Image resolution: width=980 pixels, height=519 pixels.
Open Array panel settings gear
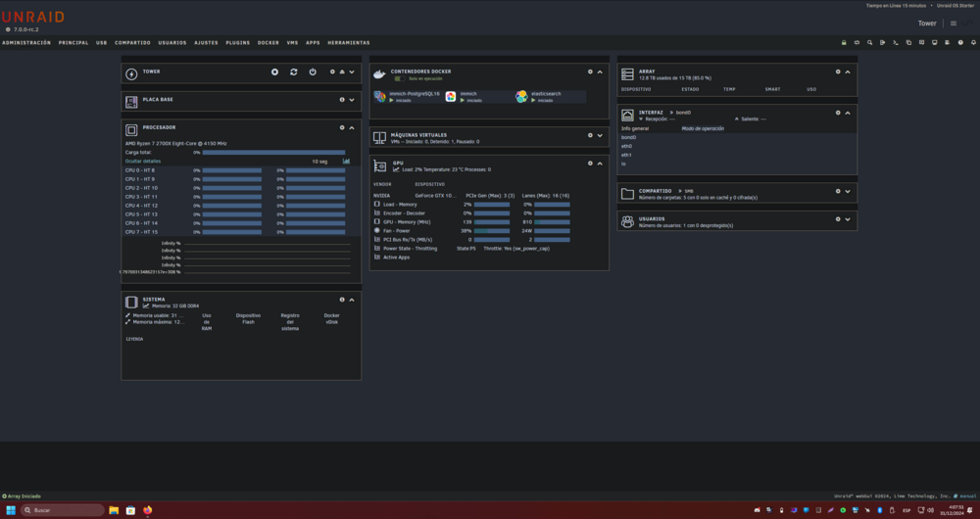[838, 71]
